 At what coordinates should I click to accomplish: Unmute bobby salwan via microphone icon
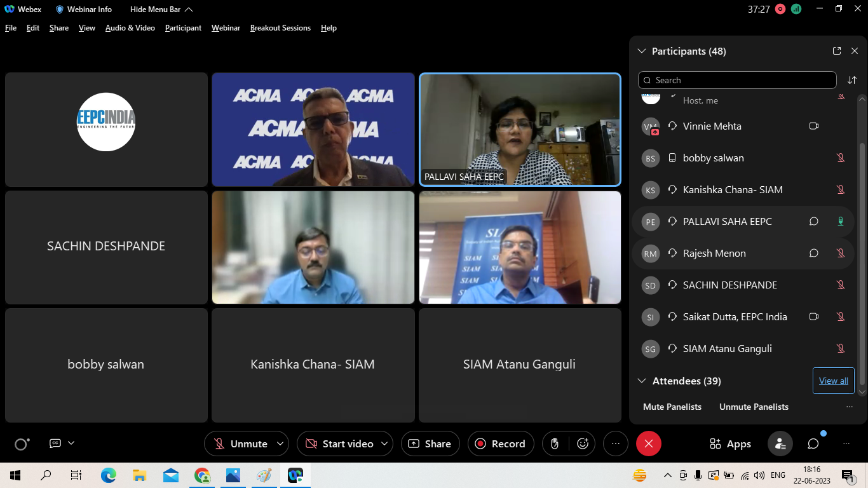pos(841,158)
